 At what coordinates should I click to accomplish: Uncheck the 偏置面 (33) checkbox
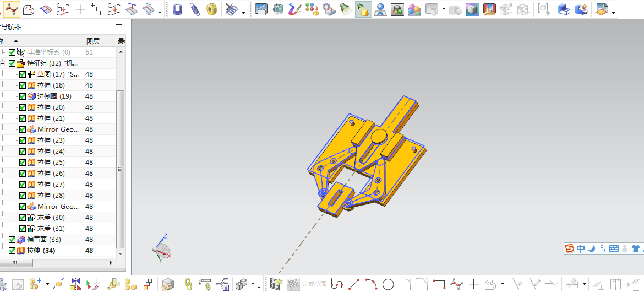coord(12,239)
